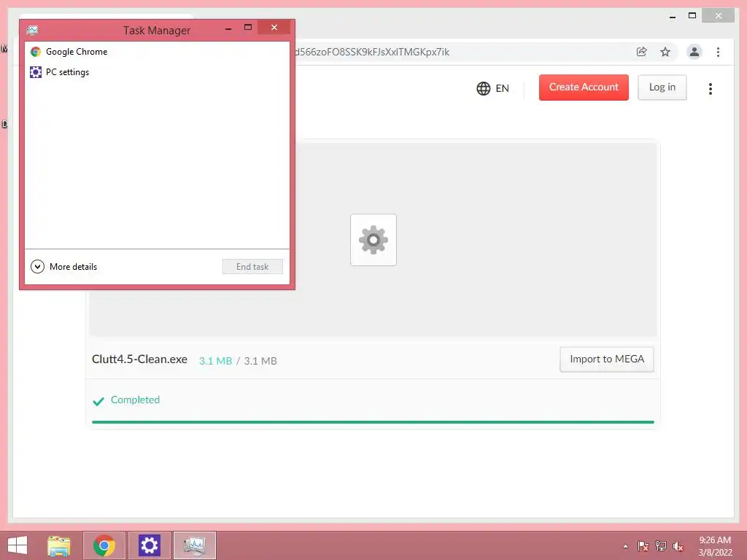Click the Task Manager title bar icon

32,31
